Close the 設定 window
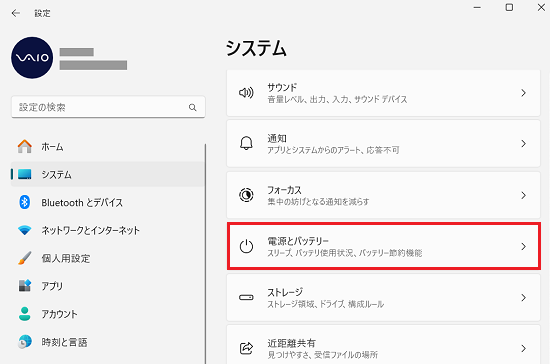The width and height of the screenshot is (550, 364). point(541,7)
